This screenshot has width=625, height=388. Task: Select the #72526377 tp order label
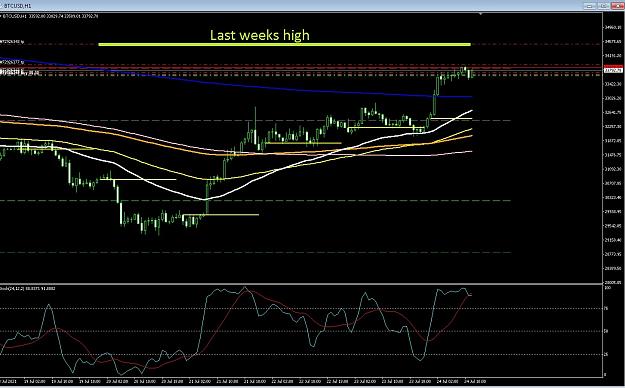pos(12,62)
